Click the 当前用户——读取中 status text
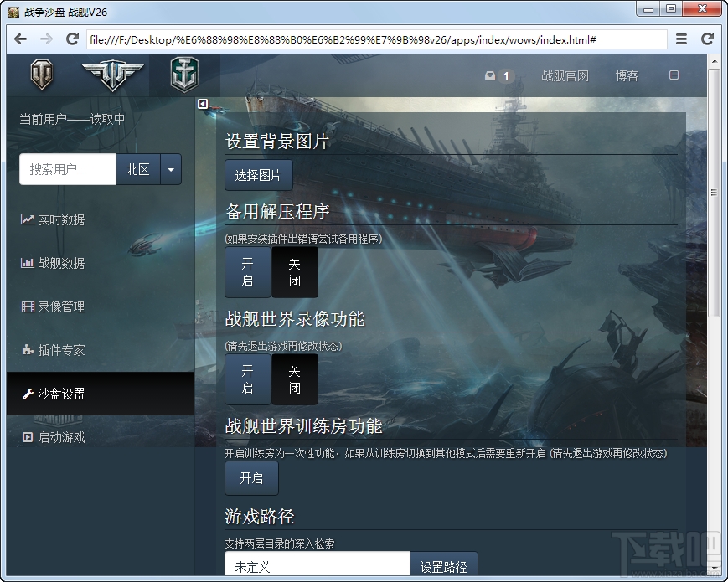Image resolution: width=728 pixels, height=582 pixels. pyautogui.click(x=72, y=119)
